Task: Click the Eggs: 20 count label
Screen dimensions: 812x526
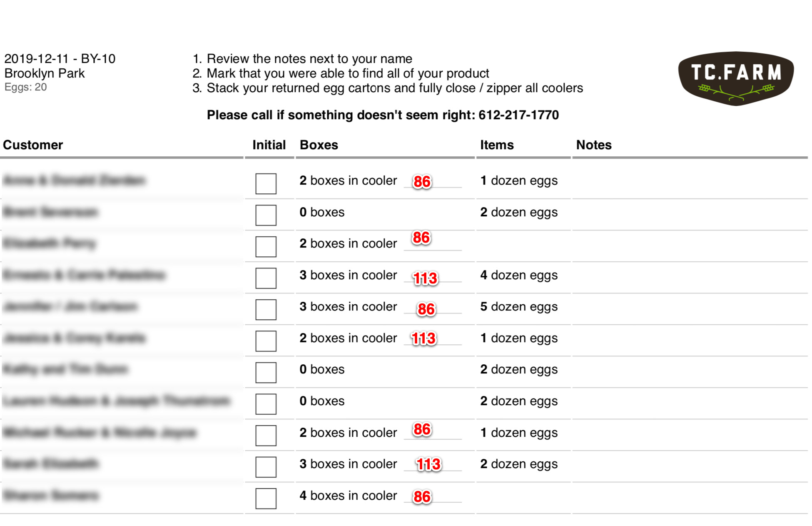Action: point(25,87)
